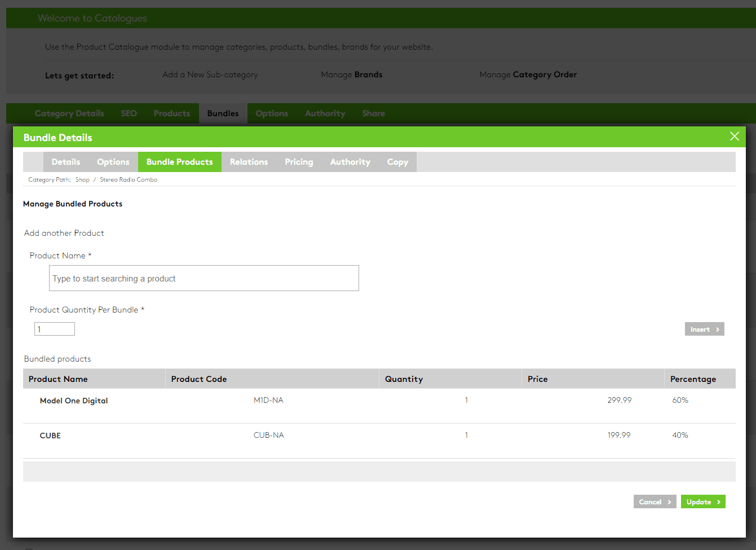Image resolution: width=756 pixels, height=550 pixels.
Task: Open the Relations tab
Action: pos(249,162)
